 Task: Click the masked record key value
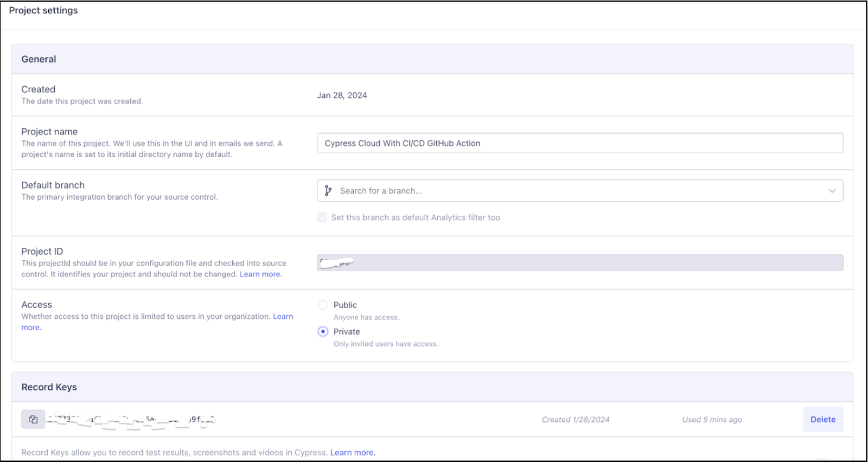pyautogui.click(x=130, y=420)
